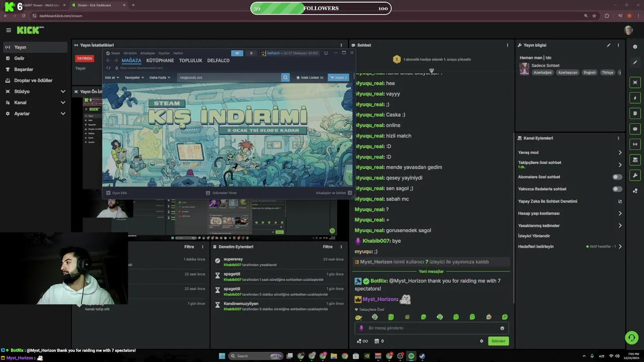Click Steam announcements megaphone button

click(237, 53)
